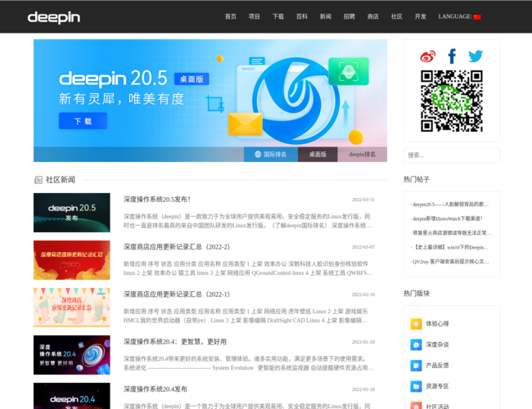Click the 社区活动 section label

click(x=437, y=406)
